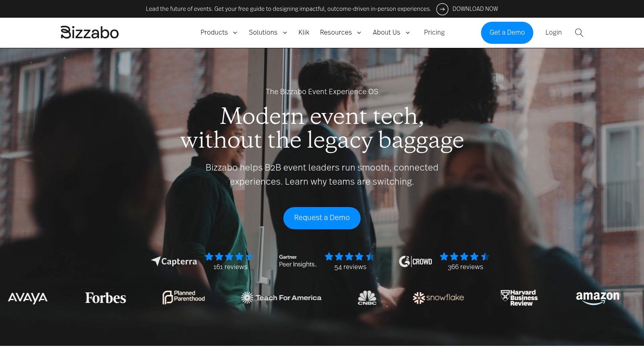Image resolution: width=644 pixels, height=362 pixels.
Task: Click the Gartner Peer Insights logo
Action: pyautogui.click(x=298, y=261)
